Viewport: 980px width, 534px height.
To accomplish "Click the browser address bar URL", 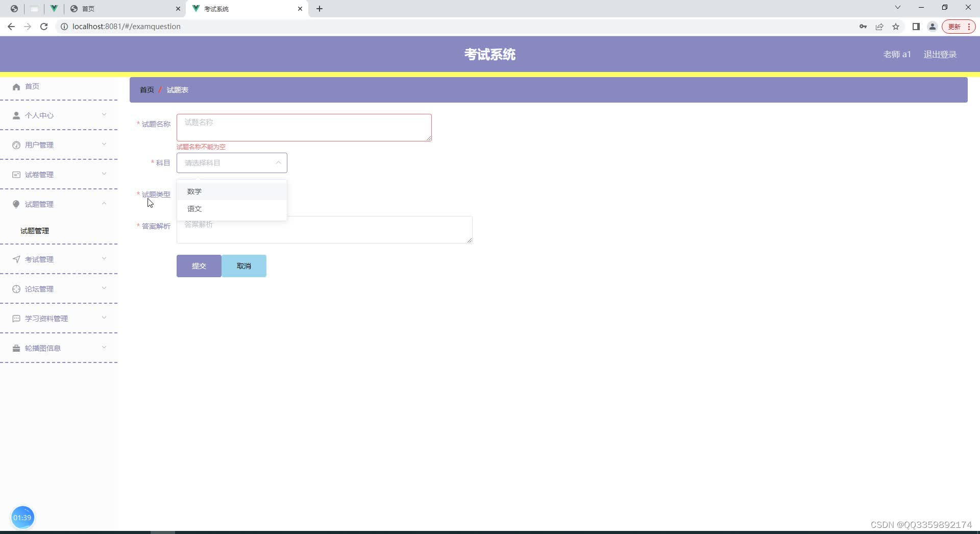I will click(127, 27).
